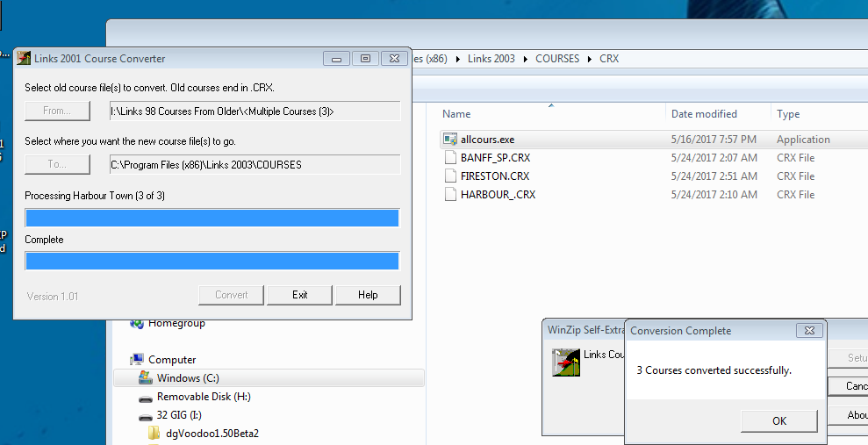Screen dimensions: 868x445
Task: Click the source course path field
Action: (255, 111)
